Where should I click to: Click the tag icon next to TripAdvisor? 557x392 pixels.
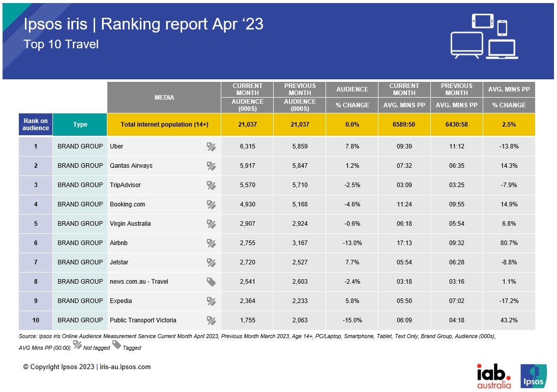(211, 185)
